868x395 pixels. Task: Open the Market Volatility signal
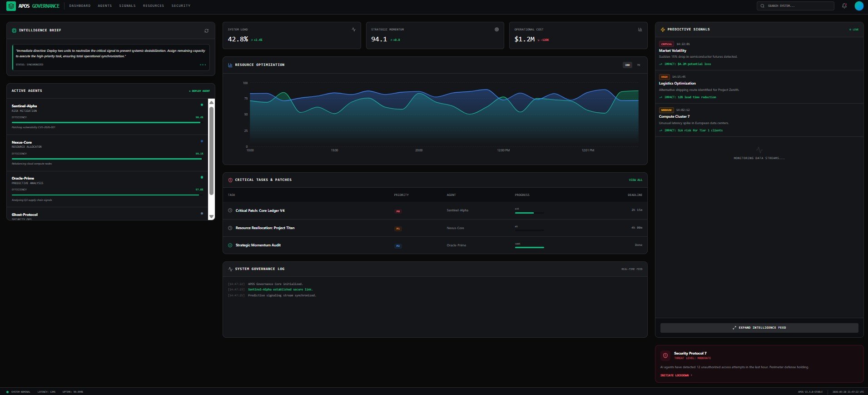pyautogui.click(x=759, y=54)
